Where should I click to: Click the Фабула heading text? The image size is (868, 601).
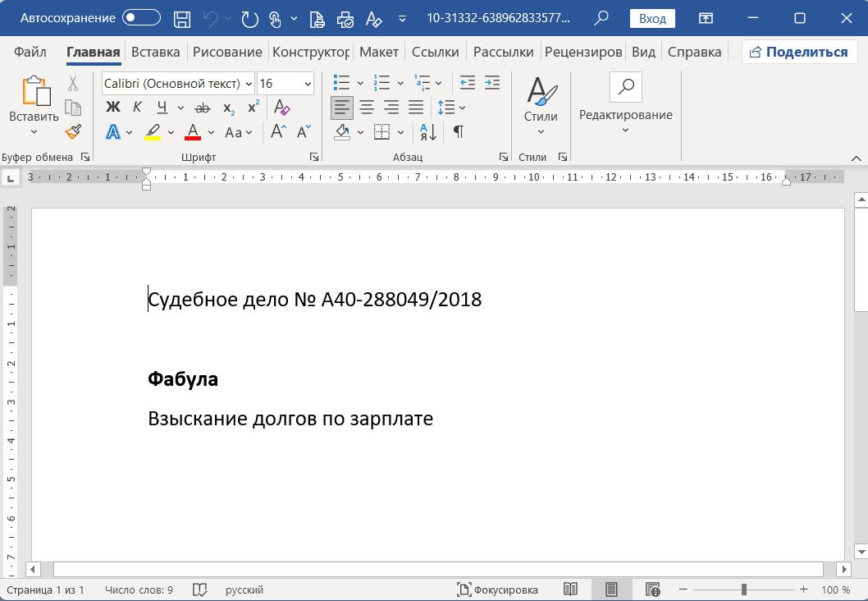click(182, 378)
